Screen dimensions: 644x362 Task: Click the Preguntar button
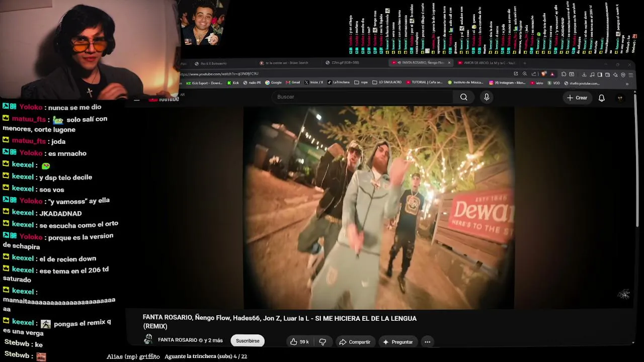point(397,342)
